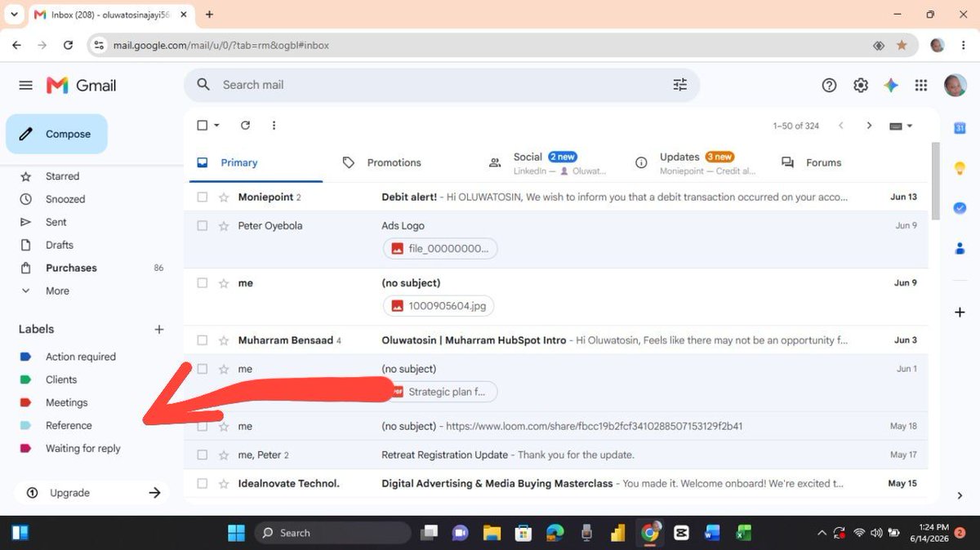Open a new browser tab
Screen dimensions: 980x550
click(x=209, y=14)
